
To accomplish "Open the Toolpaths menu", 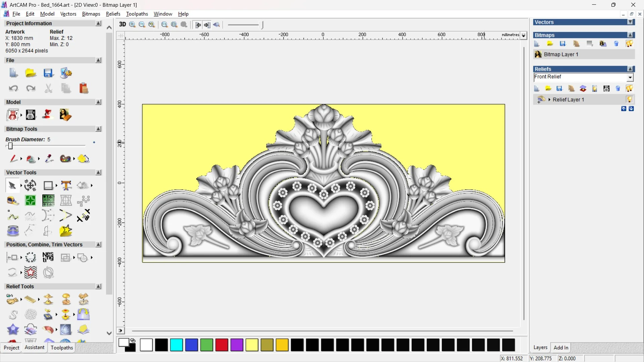I will click(x=137, y=14).
